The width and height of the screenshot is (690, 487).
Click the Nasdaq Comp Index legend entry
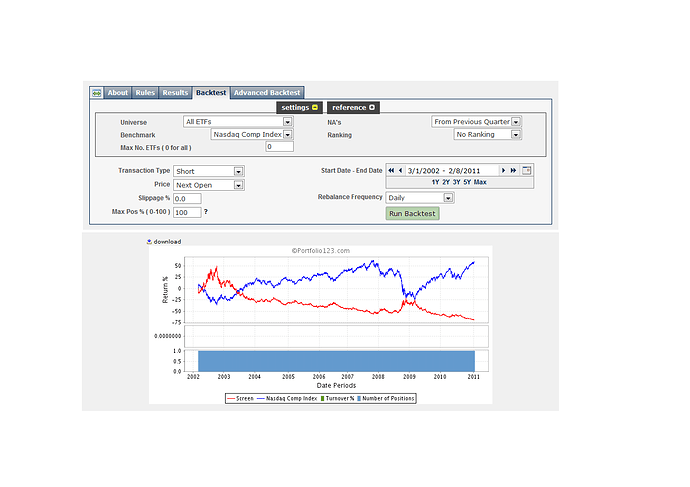pyautogui.click(x=287, y=399)
